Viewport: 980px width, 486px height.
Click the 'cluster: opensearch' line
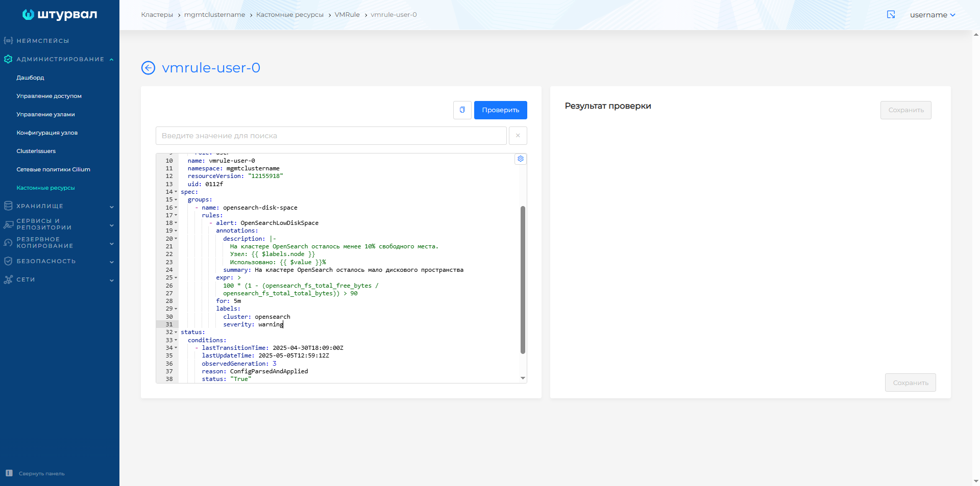pos(257,317)
